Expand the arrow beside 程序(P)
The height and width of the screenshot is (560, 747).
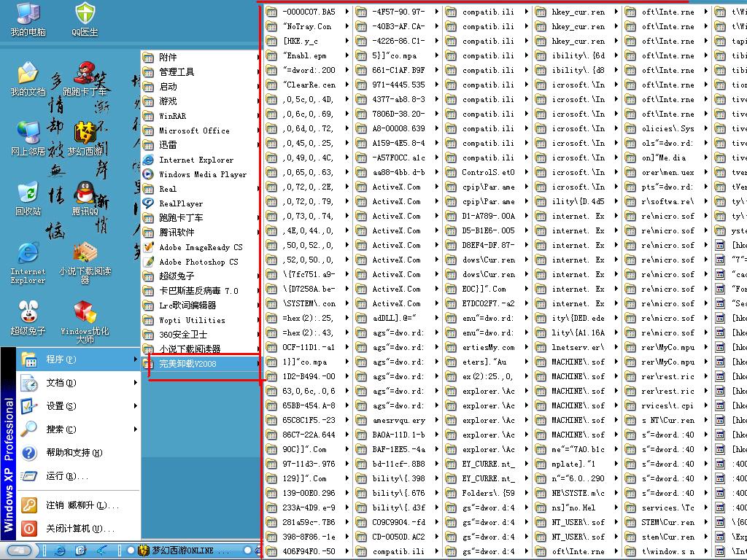135,359
